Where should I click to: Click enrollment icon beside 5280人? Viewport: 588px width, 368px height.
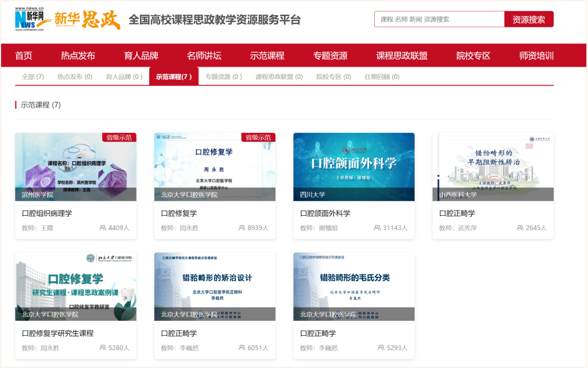[103, 348]
